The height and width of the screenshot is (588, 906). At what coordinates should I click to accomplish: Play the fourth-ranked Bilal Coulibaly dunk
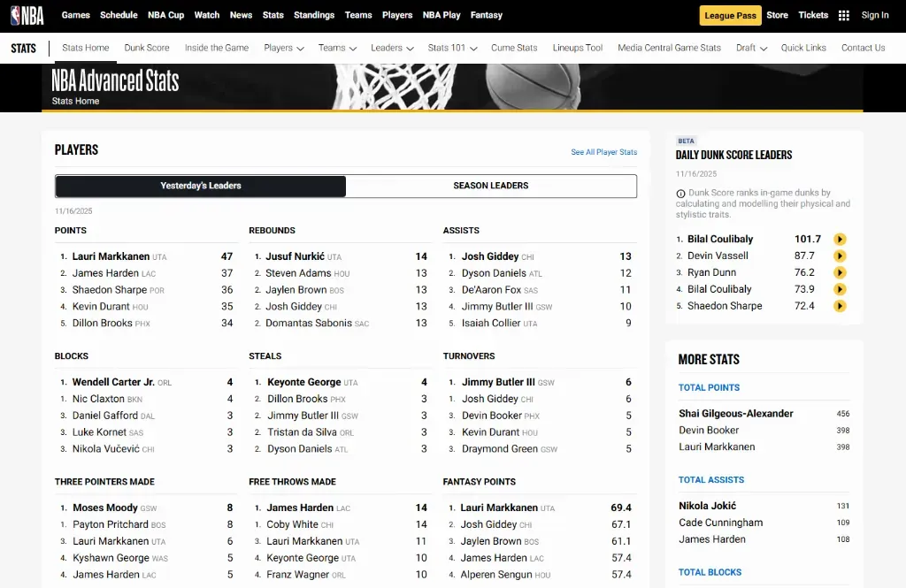pos(839,289)
